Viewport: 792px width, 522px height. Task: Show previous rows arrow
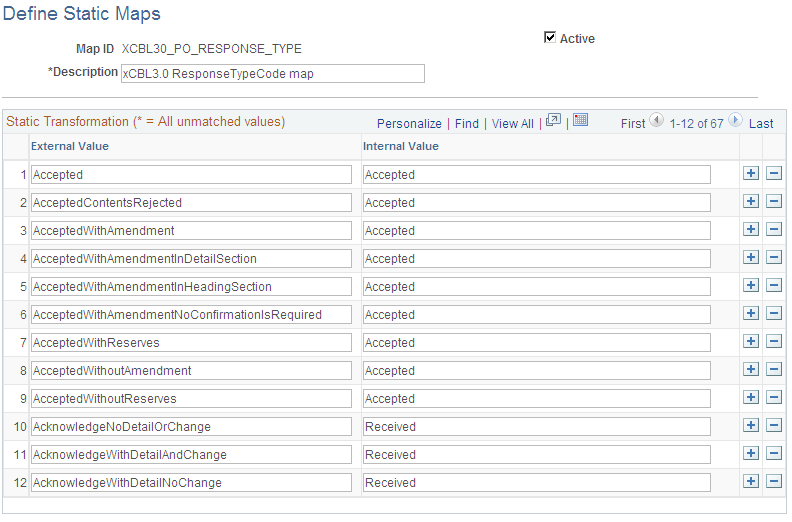[656, 120]
